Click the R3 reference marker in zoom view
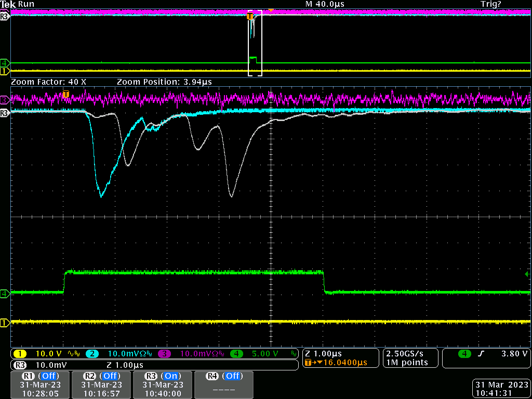 5,112
